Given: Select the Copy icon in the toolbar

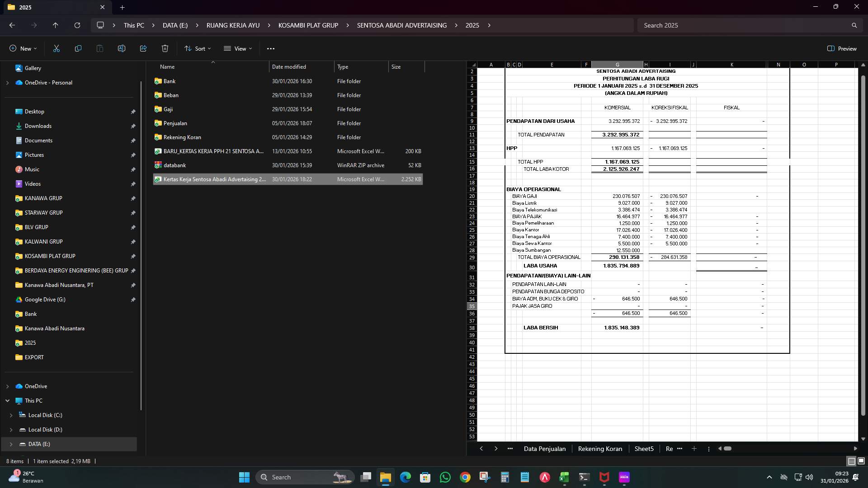Looking at the screenshot, I should click(78, 48).
